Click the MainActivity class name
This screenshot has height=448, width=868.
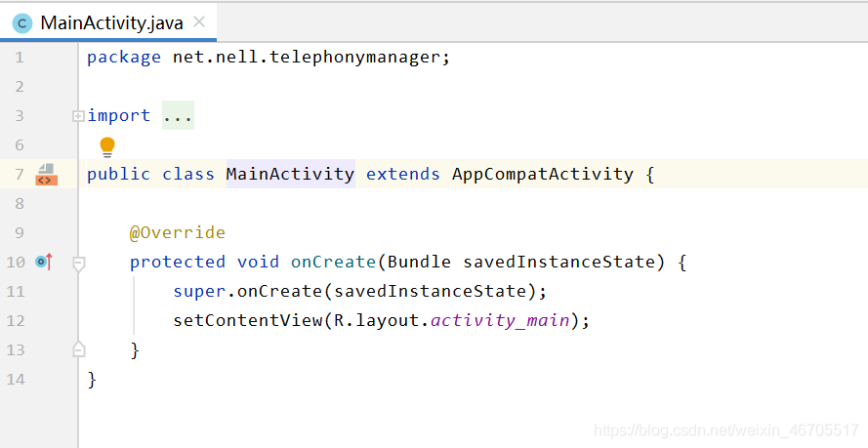290,174
